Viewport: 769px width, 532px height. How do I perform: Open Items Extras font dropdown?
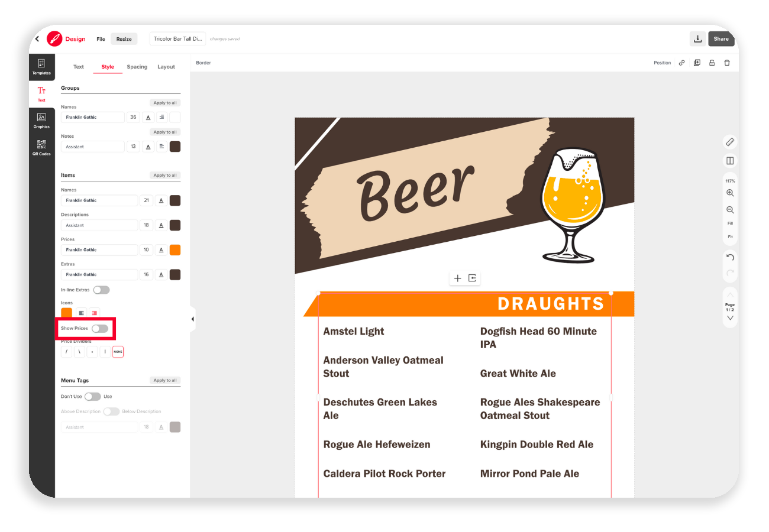click(x=99, y=275)
